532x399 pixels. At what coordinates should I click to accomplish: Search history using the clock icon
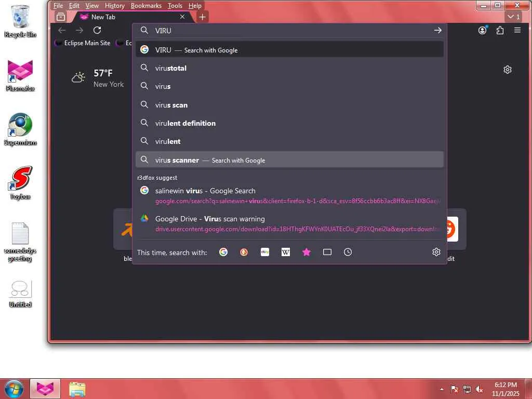tap(348, 252)
